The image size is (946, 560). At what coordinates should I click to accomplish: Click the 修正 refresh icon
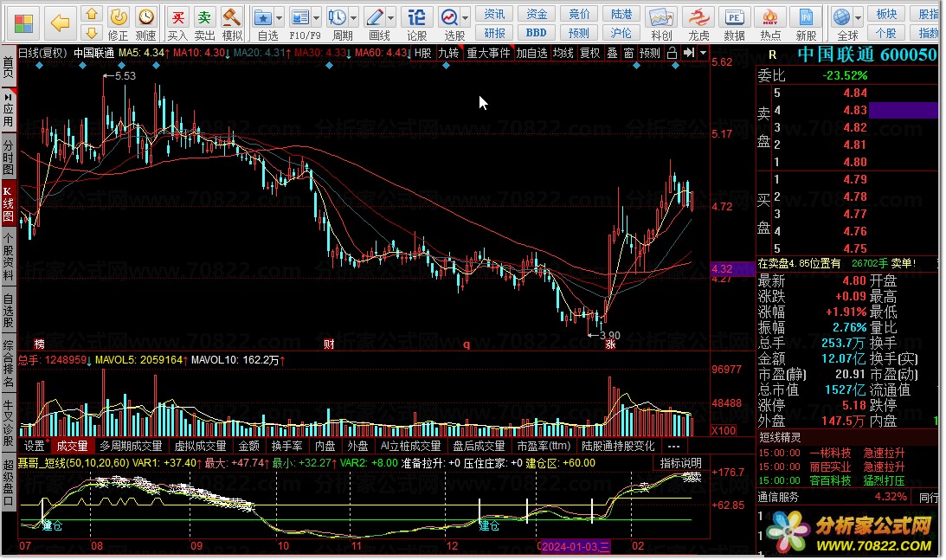119,17
